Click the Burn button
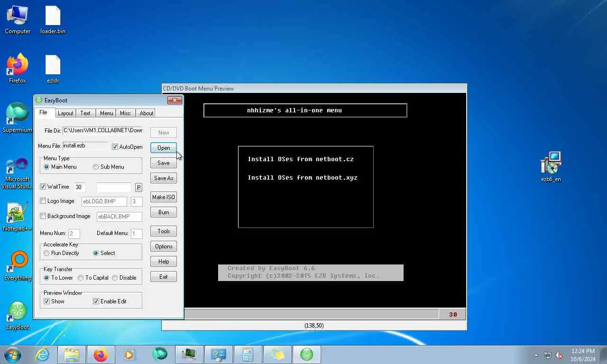 click(164, 212)
